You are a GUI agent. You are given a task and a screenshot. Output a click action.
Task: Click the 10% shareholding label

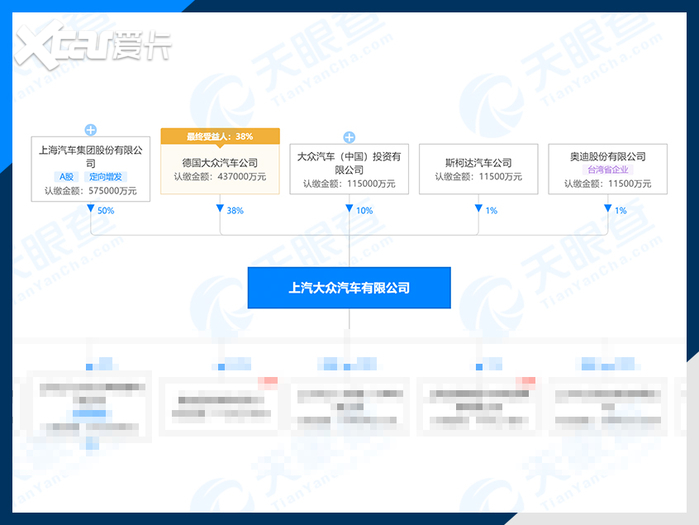(x=364, y=210)
